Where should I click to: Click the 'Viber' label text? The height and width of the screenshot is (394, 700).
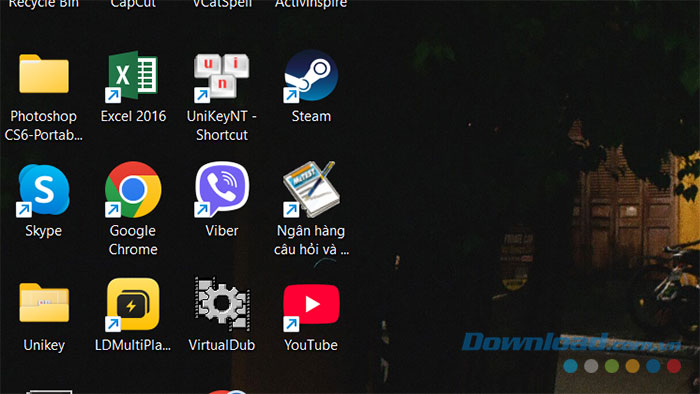click(221, 231)
